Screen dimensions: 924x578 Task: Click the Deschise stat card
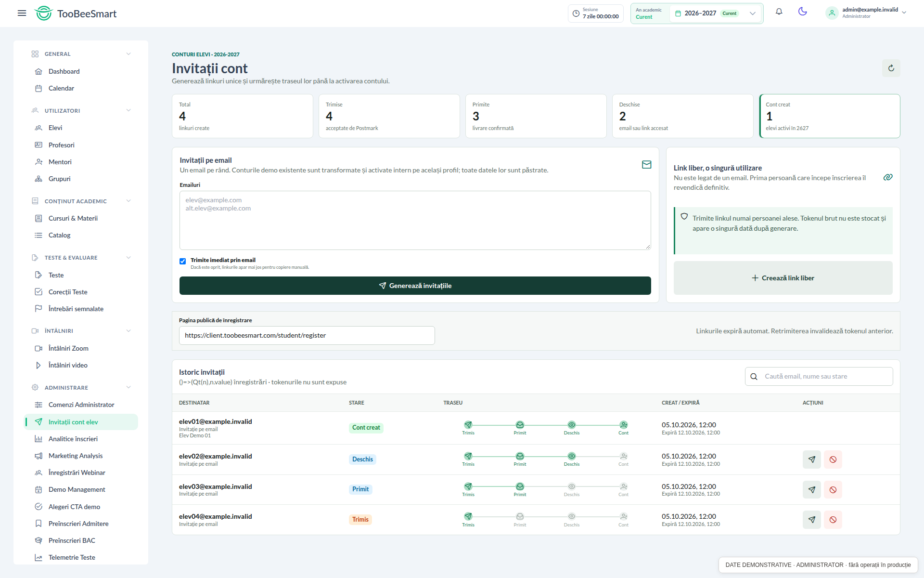pos(682,116)
